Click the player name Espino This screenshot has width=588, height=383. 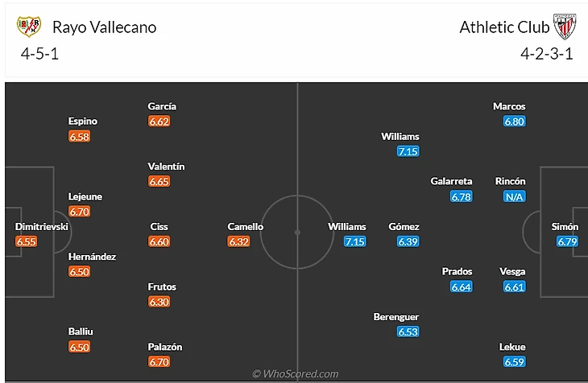click(83, 121)
